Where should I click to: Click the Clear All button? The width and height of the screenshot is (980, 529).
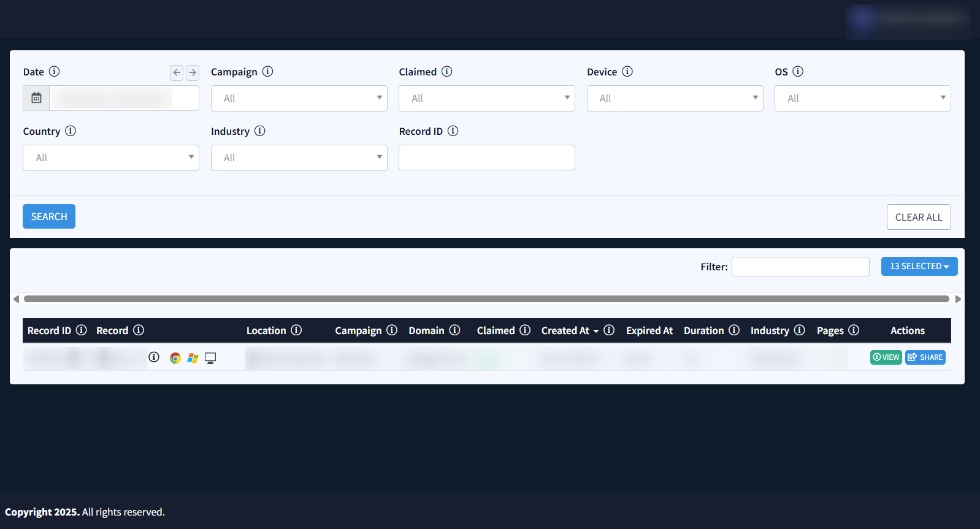click(918, 217)
